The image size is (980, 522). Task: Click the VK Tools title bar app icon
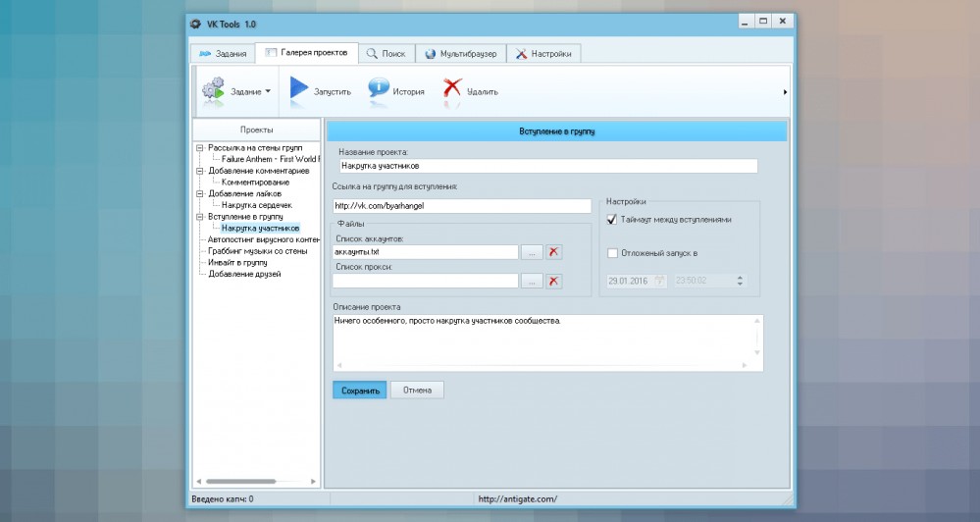pos(195,25)
